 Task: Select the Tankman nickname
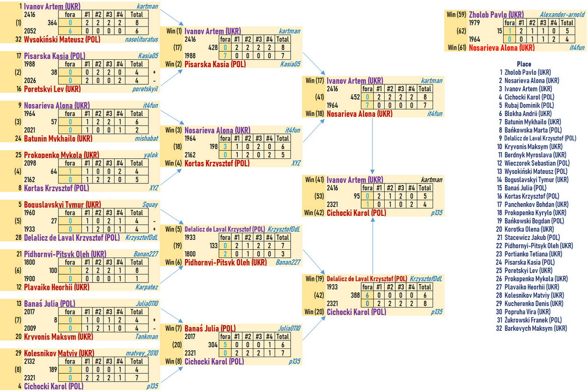tap(147, 337)
